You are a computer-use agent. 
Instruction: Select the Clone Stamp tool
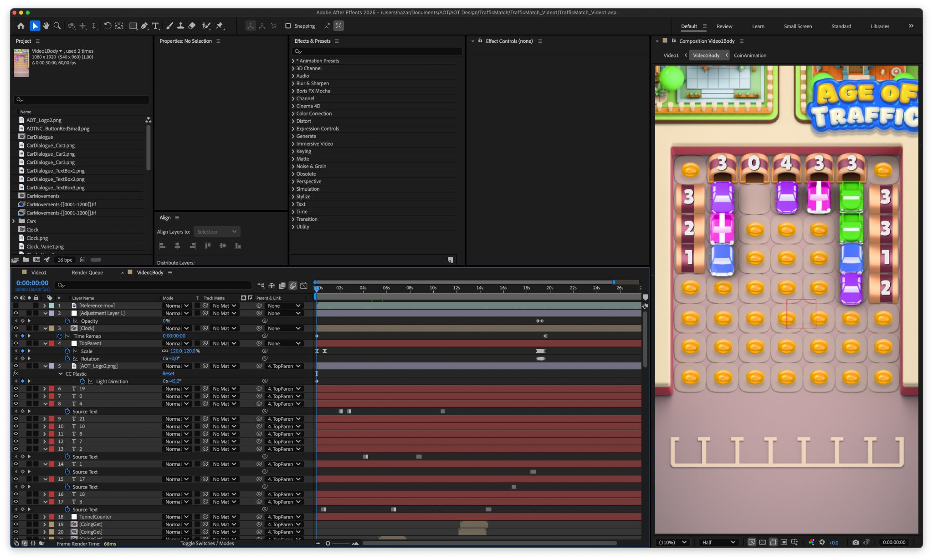coord(180,26)
